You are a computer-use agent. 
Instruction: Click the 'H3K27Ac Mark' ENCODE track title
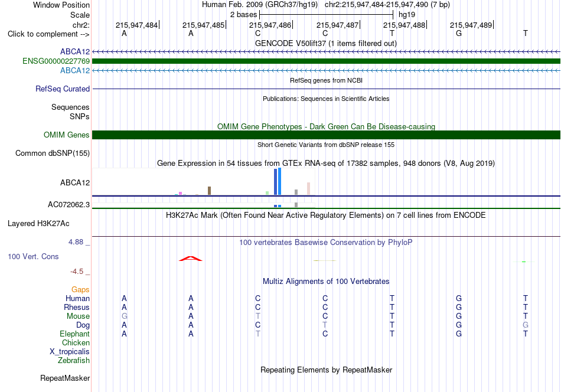(x=326, y=215)
